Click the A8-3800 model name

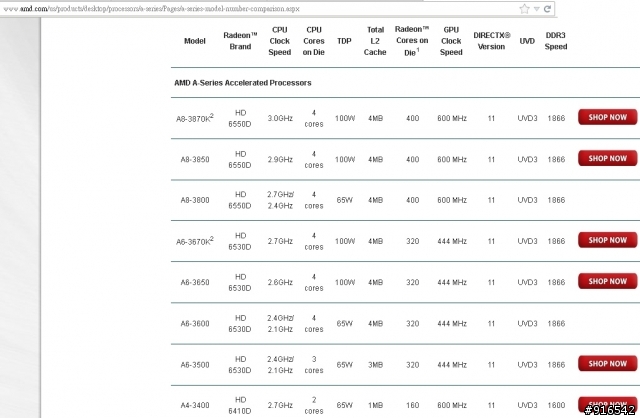[x=195, y=200]
